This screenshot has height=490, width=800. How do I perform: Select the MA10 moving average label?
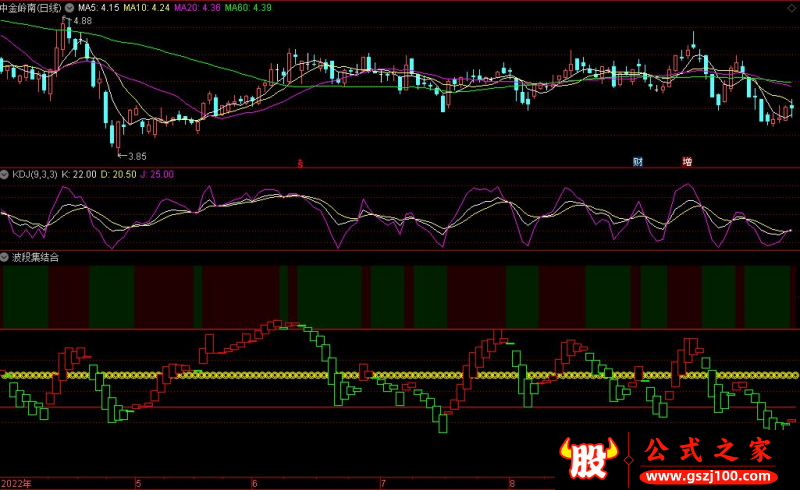pyautogui.click(x=146, y=7)
